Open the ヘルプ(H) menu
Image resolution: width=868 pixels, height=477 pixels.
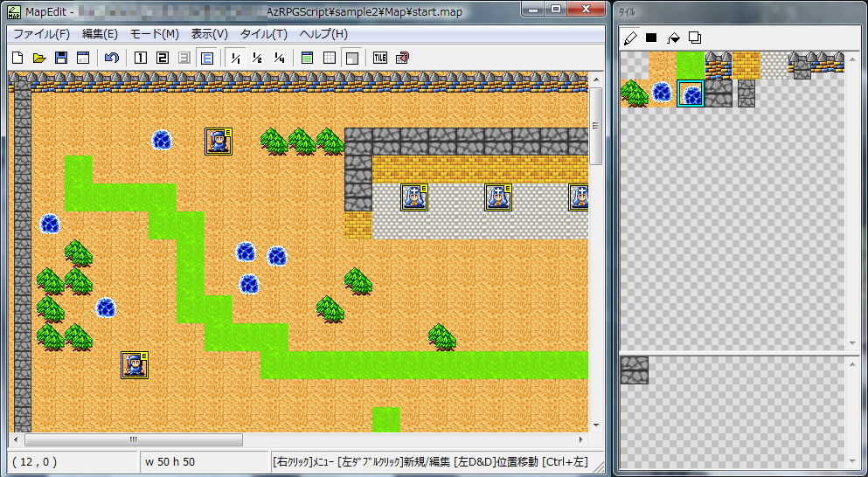[323, 34]
